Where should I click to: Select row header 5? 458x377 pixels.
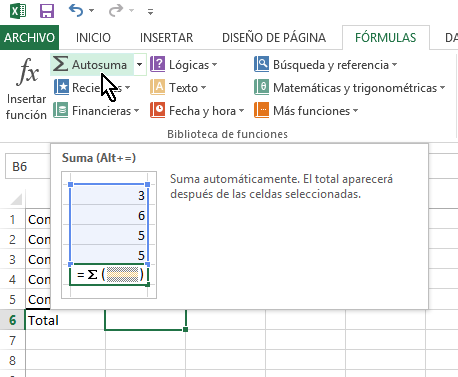tap(13, 299)
